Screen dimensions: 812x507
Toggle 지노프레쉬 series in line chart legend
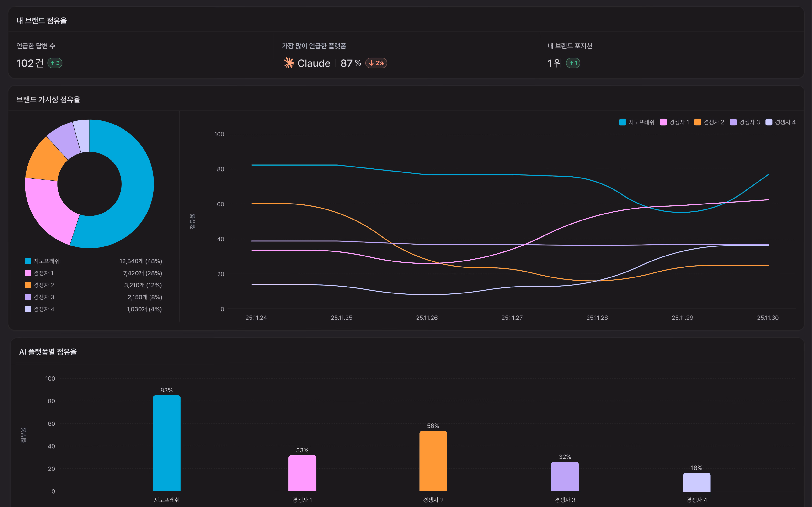coord(636,122)
